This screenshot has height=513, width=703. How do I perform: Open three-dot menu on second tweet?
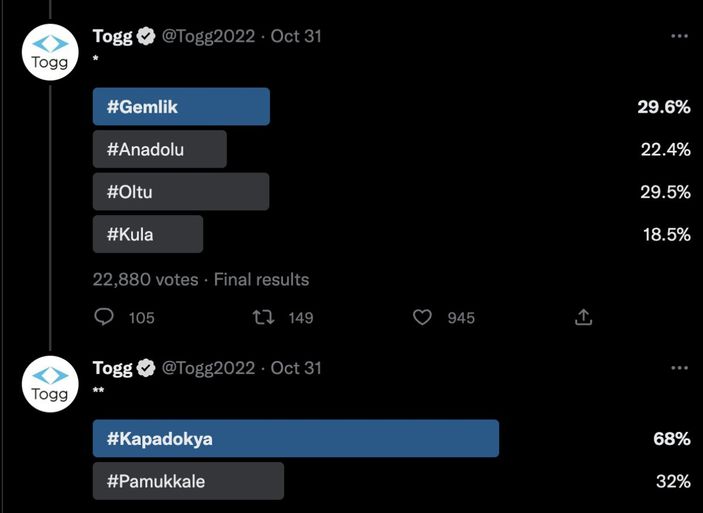coord(679,368)
